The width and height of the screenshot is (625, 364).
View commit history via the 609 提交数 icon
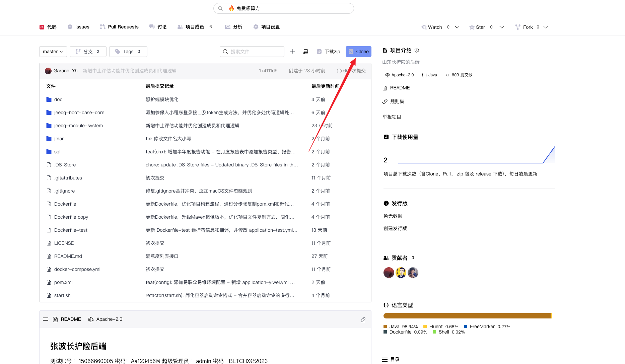448,75
